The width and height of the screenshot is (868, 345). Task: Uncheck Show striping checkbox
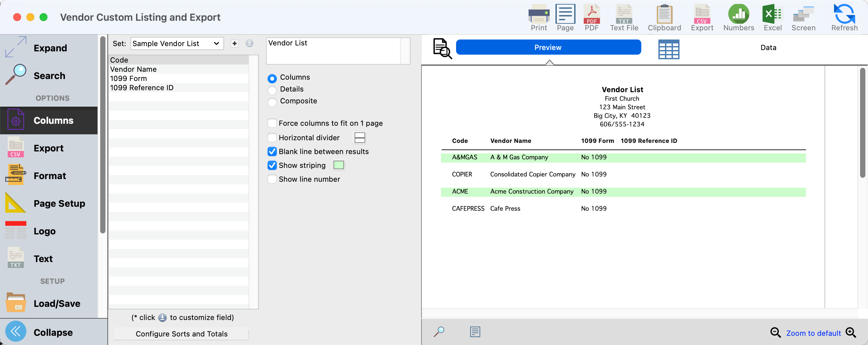[x=272, y=165]
